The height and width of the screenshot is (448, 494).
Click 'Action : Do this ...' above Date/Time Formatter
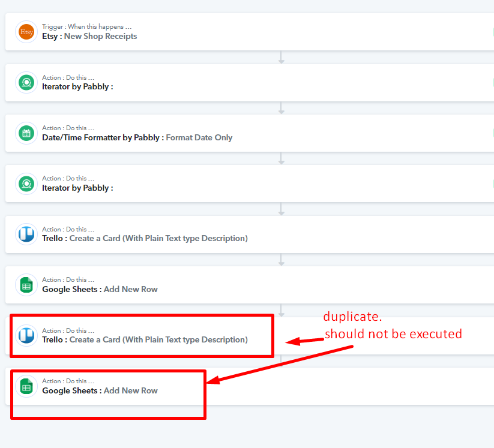coord(68,128)
